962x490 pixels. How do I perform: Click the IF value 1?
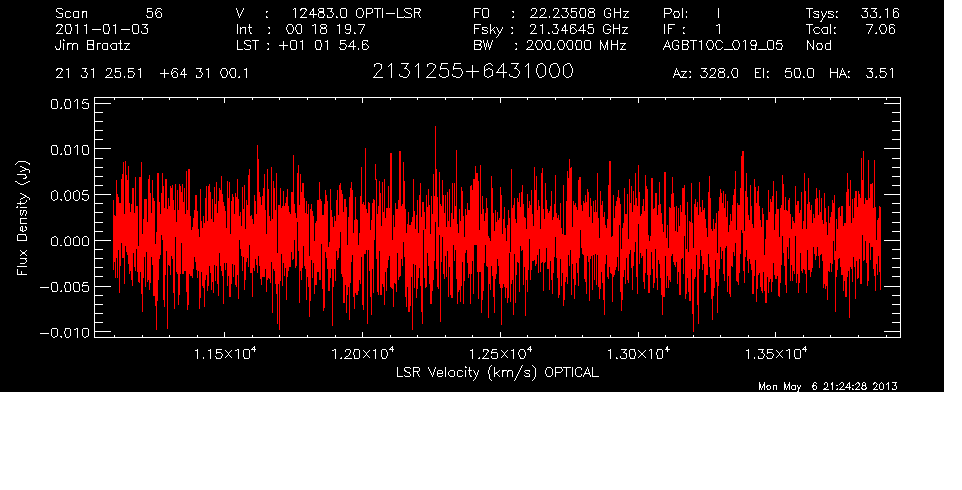point(718,29)
